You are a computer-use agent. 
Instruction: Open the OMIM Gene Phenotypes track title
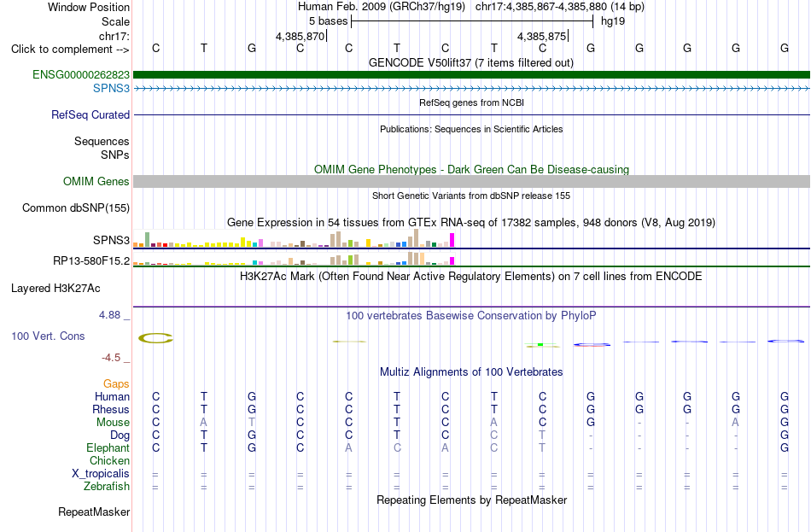(471, 169)
